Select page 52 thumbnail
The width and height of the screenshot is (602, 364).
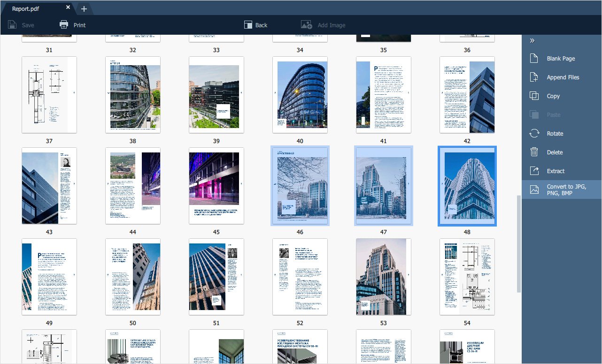300,277
